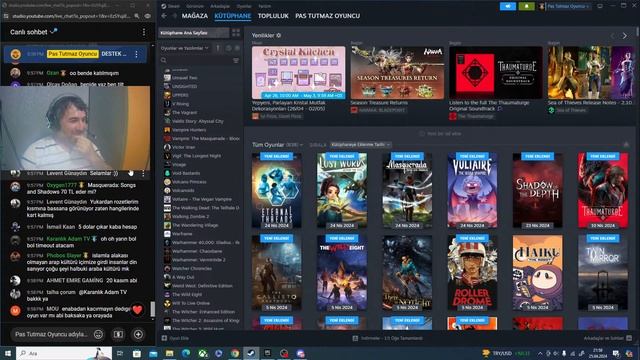Open the Steam logo menu
The width and height of the screenshot is (640, 360).
(164, 6)
